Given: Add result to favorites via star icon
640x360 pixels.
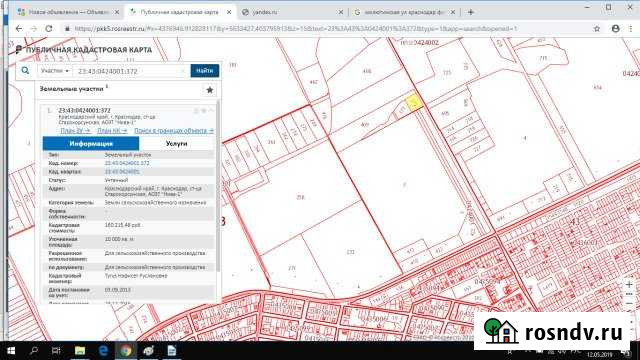Looking at the screenshot, I should pyautogui.click(x=210, y=90).
